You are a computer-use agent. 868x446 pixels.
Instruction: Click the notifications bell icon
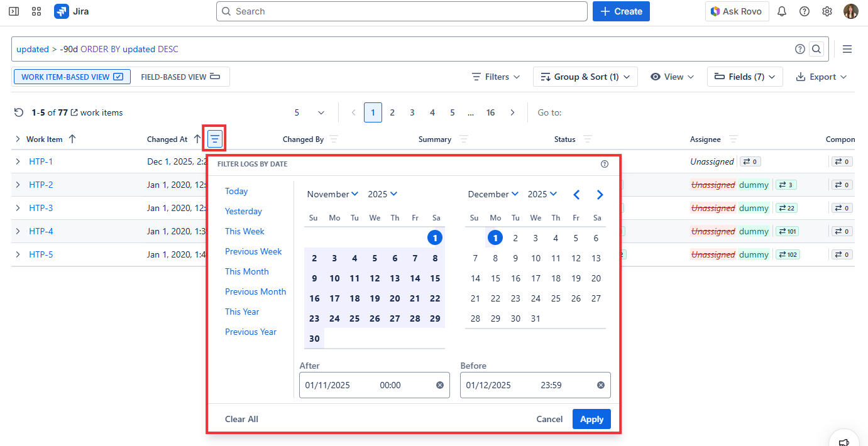click(782, 11)
